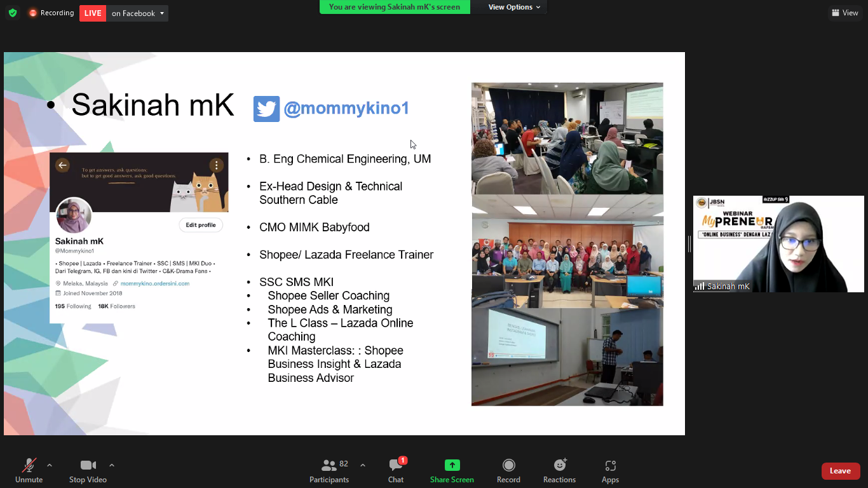
Task: Click the Sakinah mK speaker video thumbnail
Action: point(778,244)
